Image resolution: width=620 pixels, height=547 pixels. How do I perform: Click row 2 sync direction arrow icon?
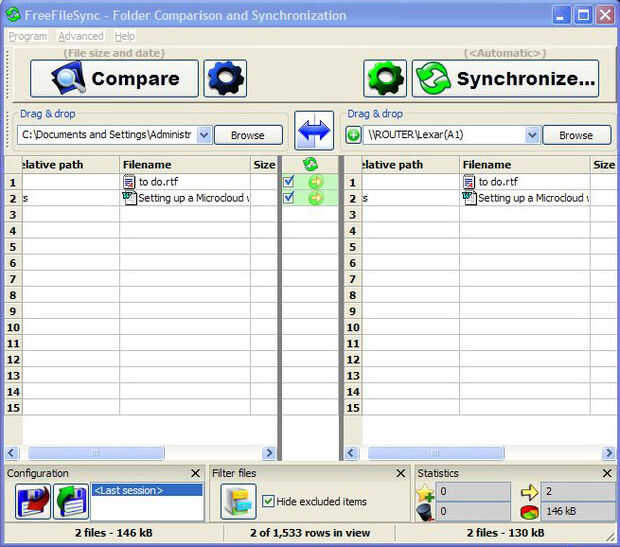tap(316, 198)
